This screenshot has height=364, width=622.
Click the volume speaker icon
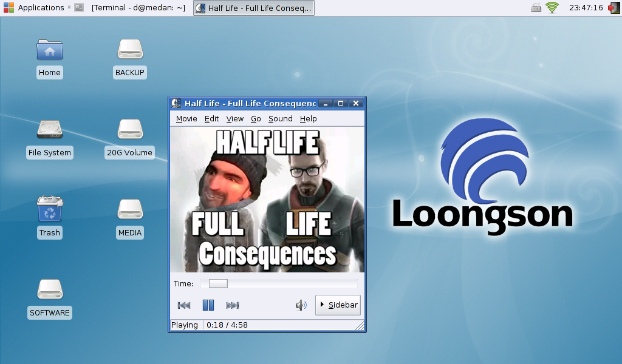click(x=301, y=305)
